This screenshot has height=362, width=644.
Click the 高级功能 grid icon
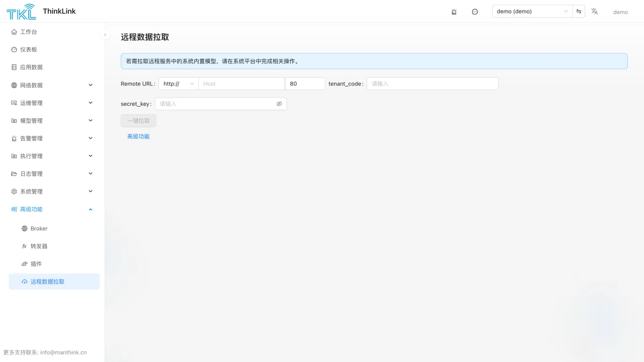coord(14,209)
